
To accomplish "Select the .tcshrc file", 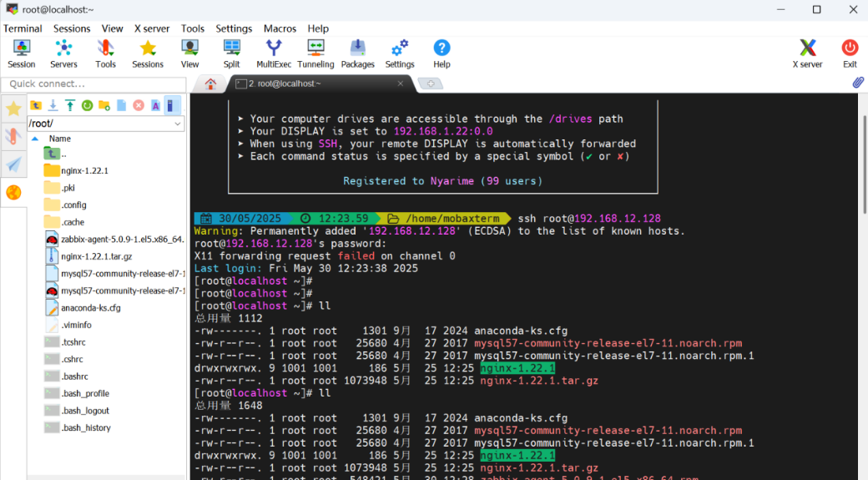I will (65, 342).
